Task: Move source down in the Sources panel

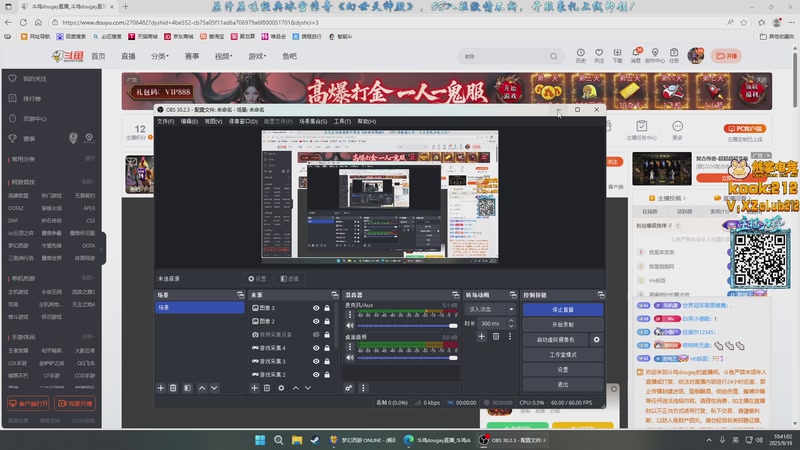Action: coord(308,388)
